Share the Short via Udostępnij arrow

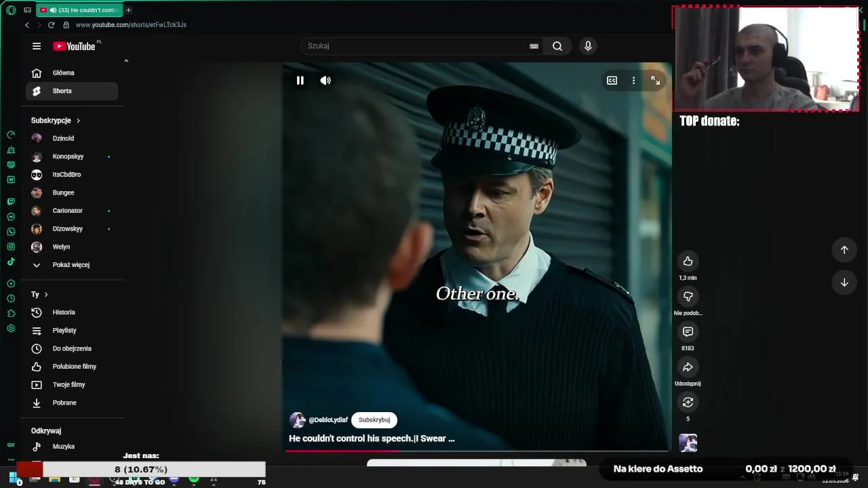tap(688, 367)
